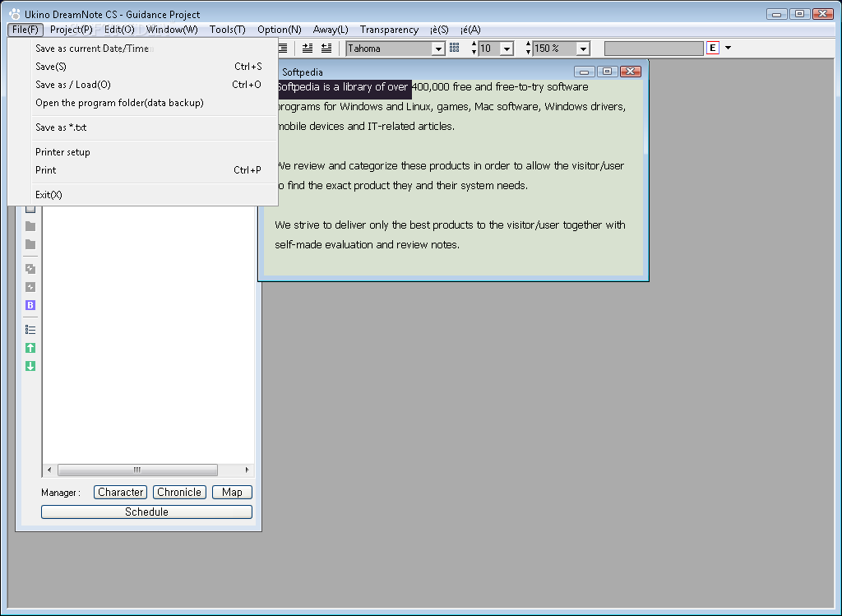Minimize the Ukino DreamNote main window
This screenshot has height=616, width=842.
click(776, 14)
